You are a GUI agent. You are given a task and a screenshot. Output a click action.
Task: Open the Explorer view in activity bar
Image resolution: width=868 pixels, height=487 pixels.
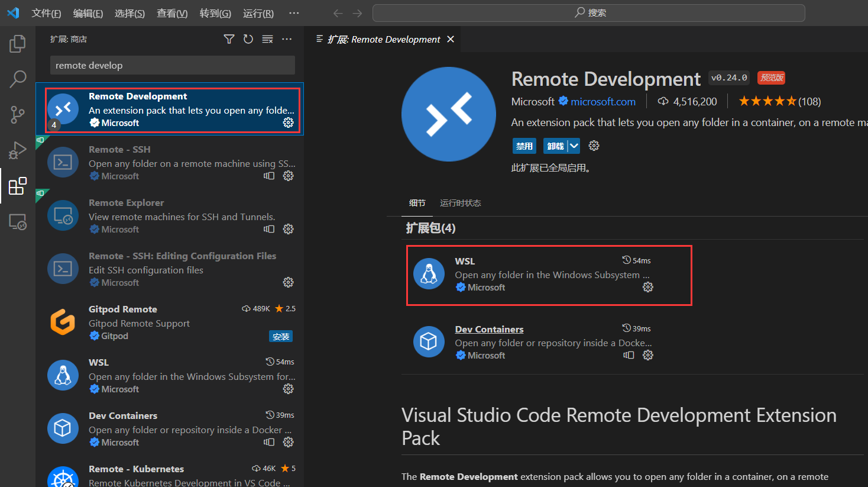click(18, 44)
